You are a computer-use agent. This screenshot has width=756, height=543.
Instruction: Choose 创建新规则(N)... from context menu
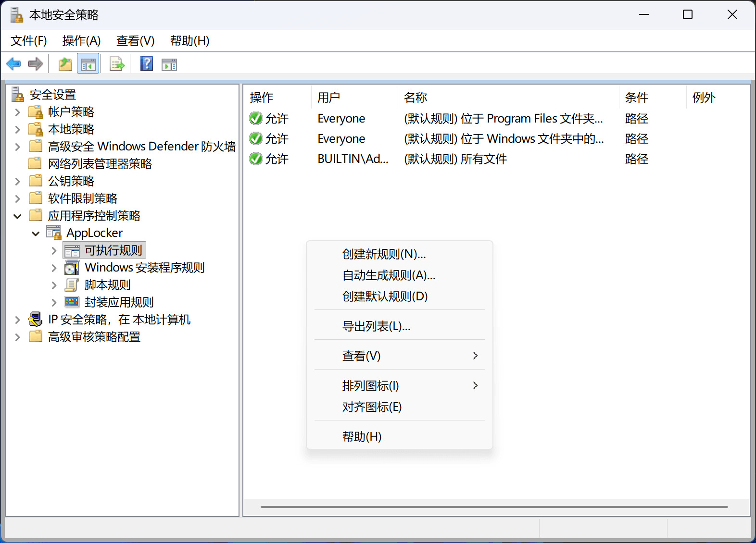(x=384, y=254)
